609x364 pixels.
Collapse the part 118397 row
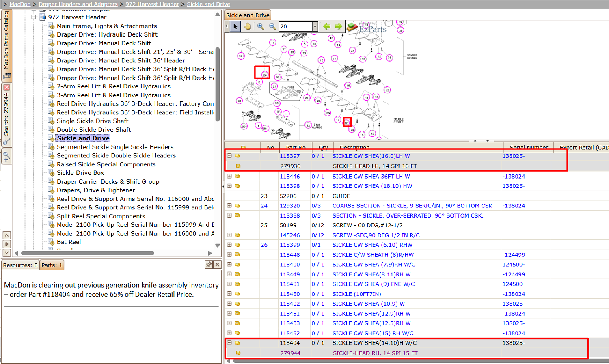(229, 156)
